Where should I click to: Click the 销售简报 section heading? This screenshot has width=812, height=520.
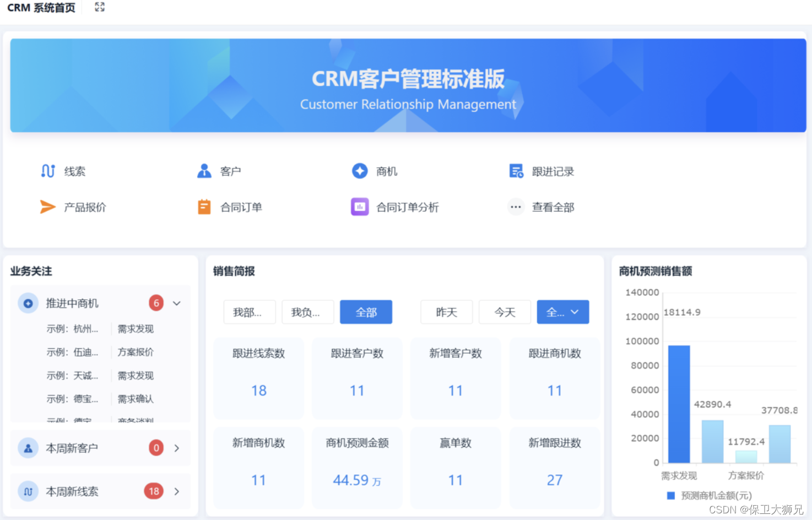point(234,271)
